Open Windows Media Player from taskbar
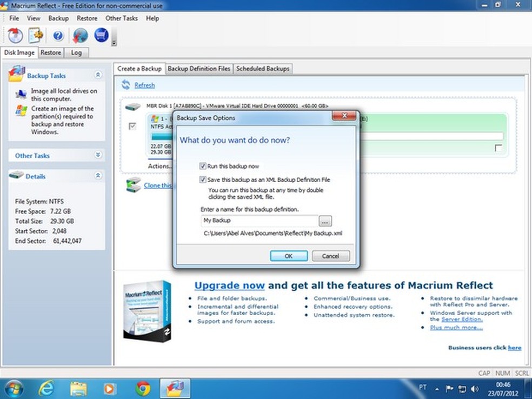This screenshot has width=532, height=399. pyautogui.click(x=110, y=389)
